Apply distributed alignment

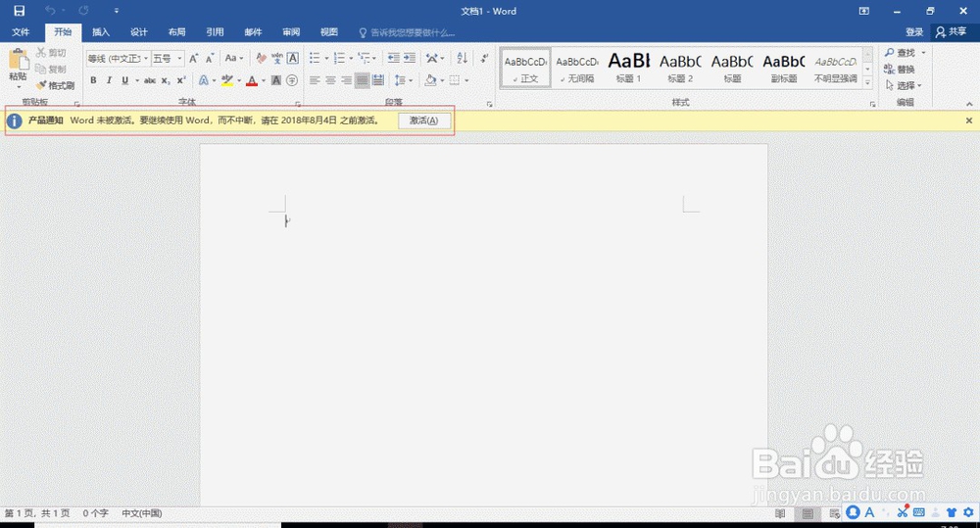[378, 80]
